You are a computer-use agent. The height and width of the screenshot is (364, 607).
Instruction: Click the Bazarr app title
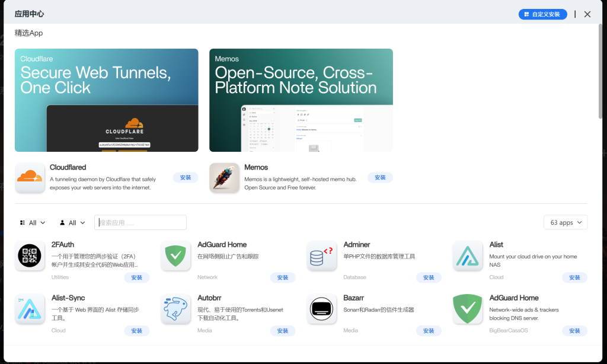click(x=353, y=298)
